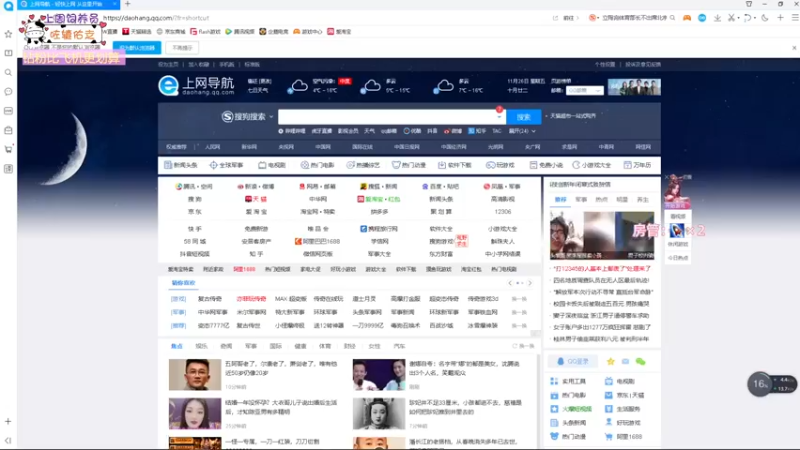Click the 不再提示 button
Image resolution: width=800 pixels, height=450 pixels.
[x=182, y=48]
